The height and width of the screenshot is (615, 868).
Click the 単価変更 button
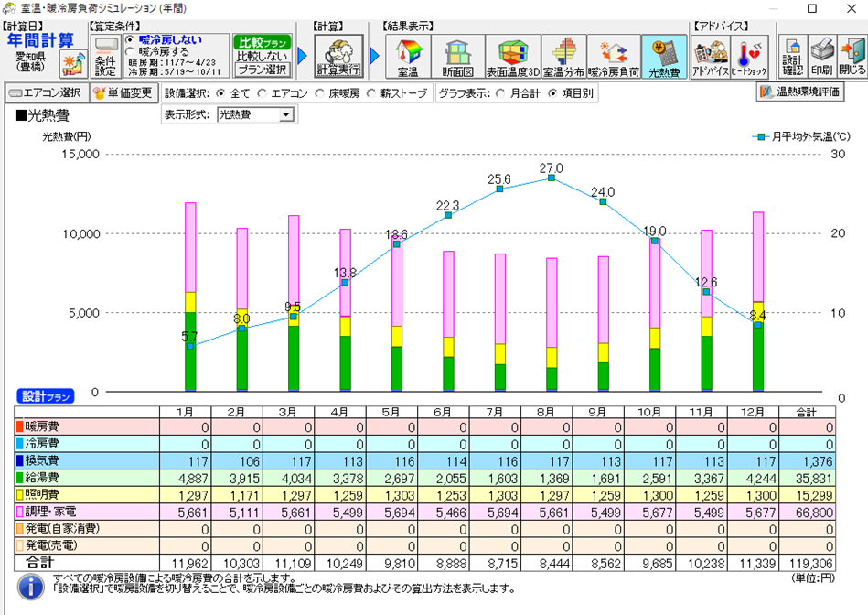tap(123, 92)
